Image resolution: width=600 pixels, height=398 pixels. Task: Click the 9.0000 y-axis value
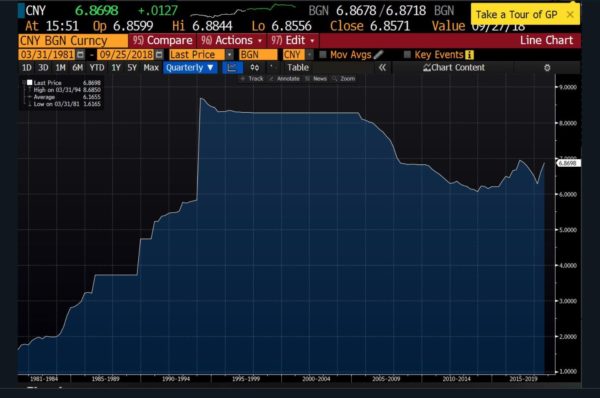click(568, 87)
